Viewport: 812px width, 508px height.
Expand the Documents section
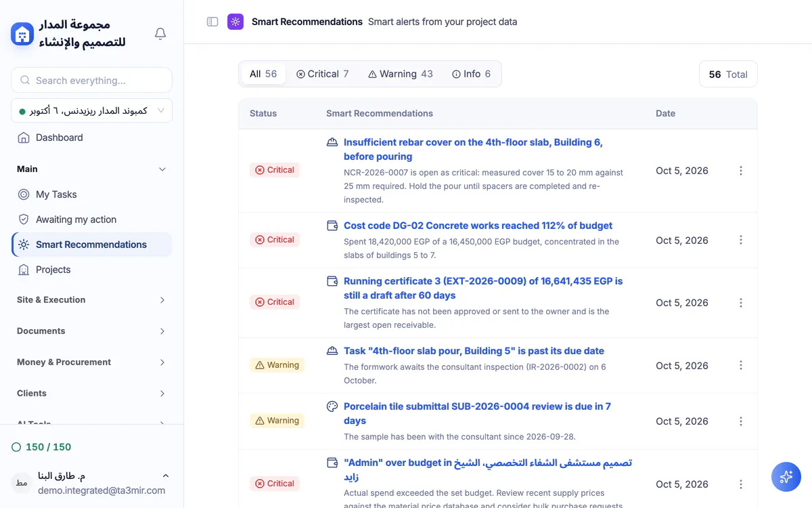pyautogui.click(x=162, y=331)
